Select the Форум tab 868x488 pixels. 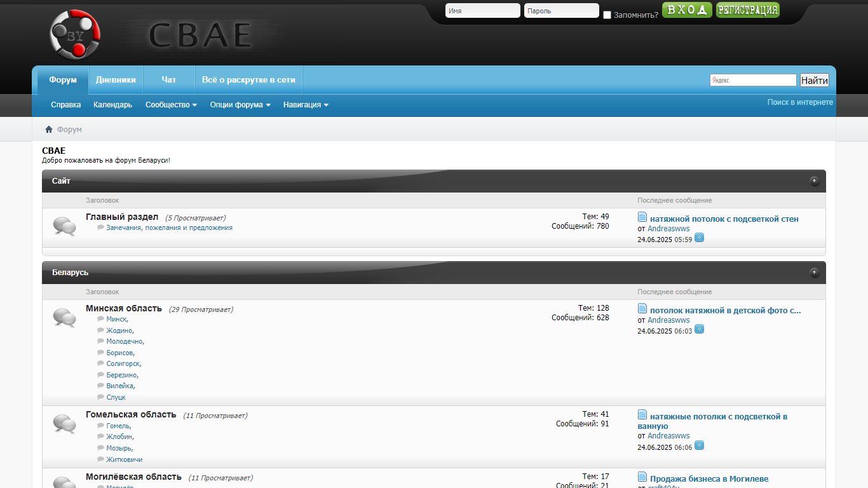coord(63,80)
